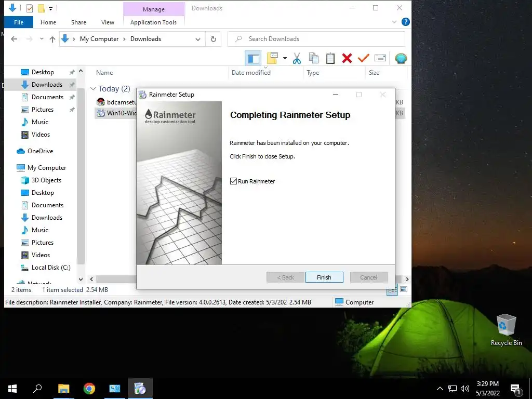
Task: Click the Search Downloads field
Action: [316, 39]
